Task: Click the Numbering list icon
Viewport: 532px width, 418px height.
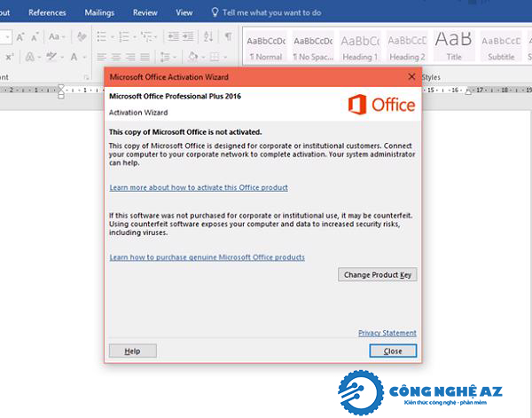Action: pyautogui.click(x=124, y=36)
